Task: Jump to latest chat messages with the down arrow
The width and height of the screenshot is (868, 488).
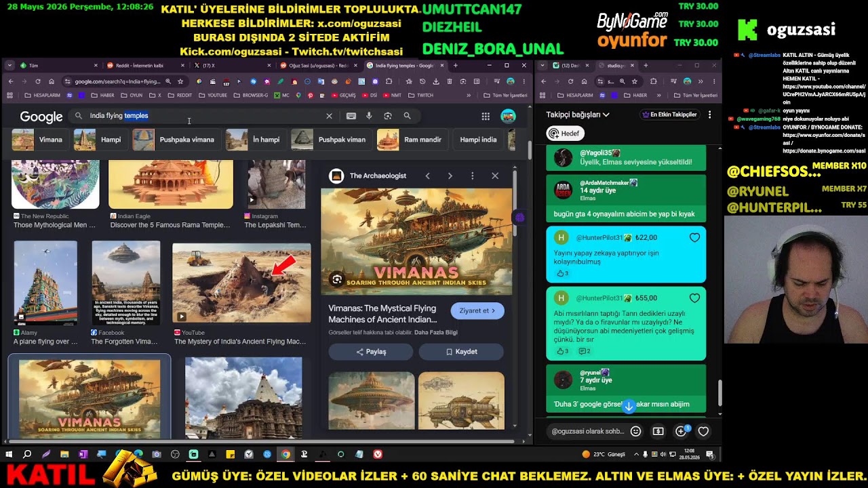Action: click(629, 407)
